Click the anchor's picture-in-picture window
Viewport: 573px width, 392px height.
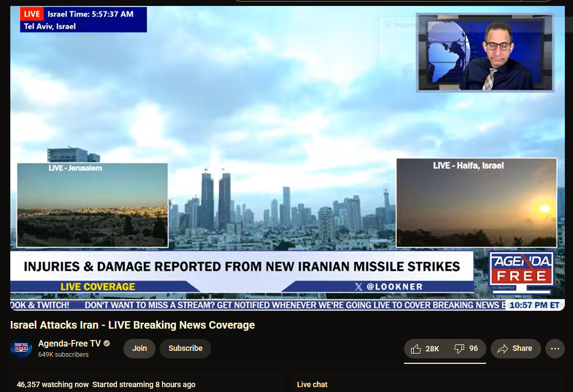485,53
